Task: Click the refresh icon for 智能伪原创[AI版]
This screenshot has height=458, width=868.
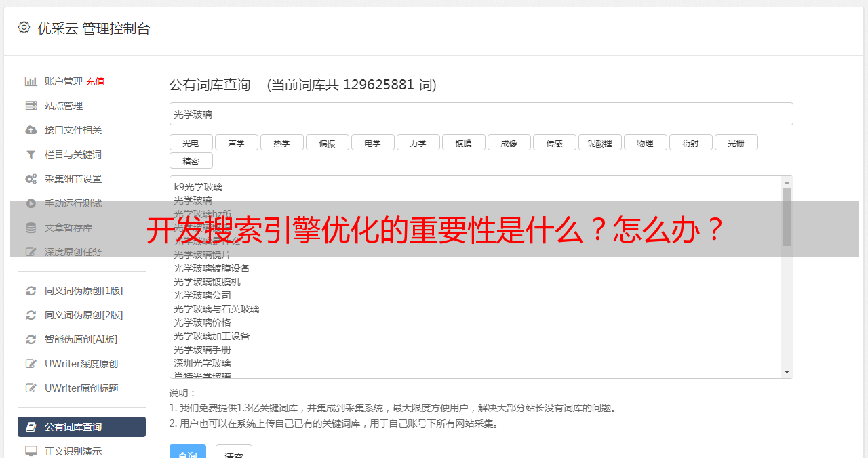Action: (x=31, y=339)
